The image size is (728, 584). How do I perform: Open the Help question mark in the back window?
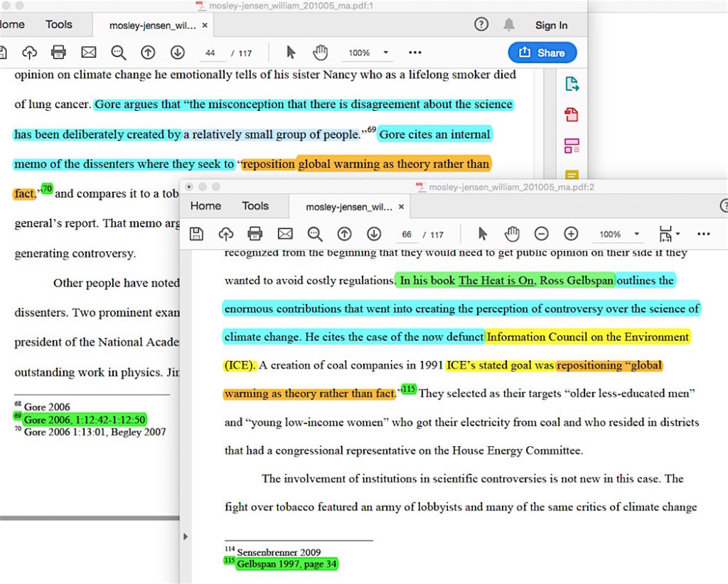[x=481, y=25]
